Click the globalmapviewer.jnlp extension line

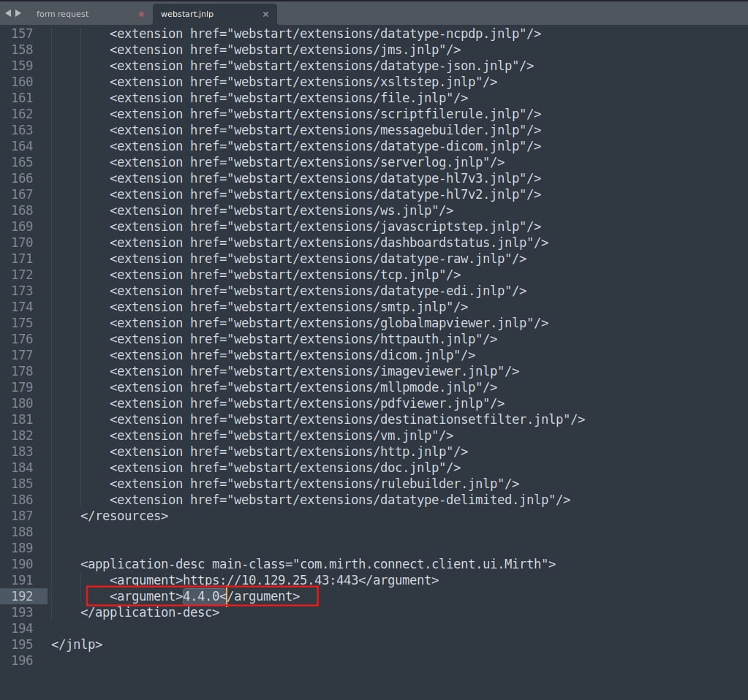coord(329,323)
